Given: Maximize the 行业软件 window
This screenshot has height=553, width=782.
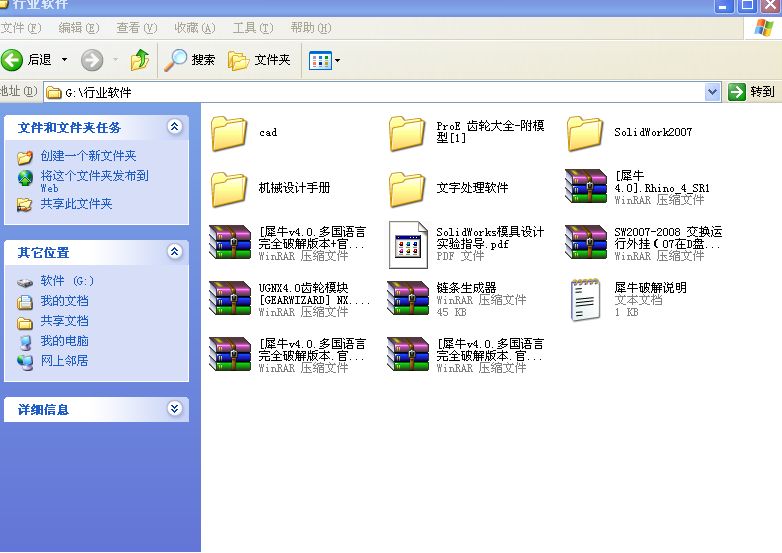Looking at the screenshot, I should (747, 5).
